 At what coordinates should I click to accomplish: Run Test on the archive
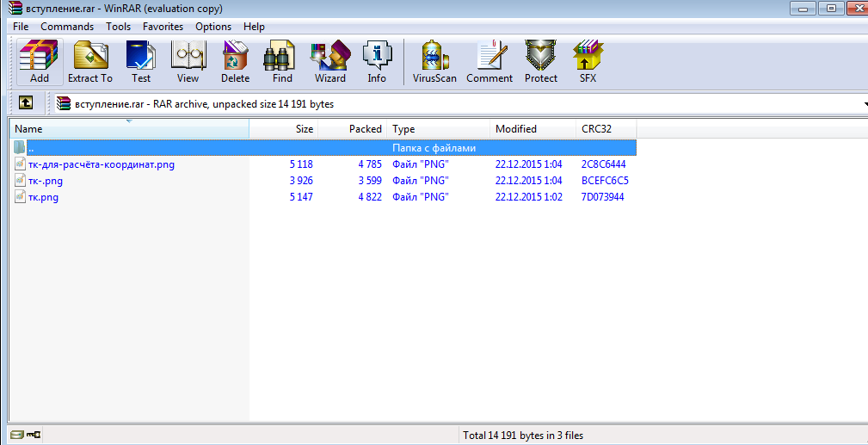[140, 61]
